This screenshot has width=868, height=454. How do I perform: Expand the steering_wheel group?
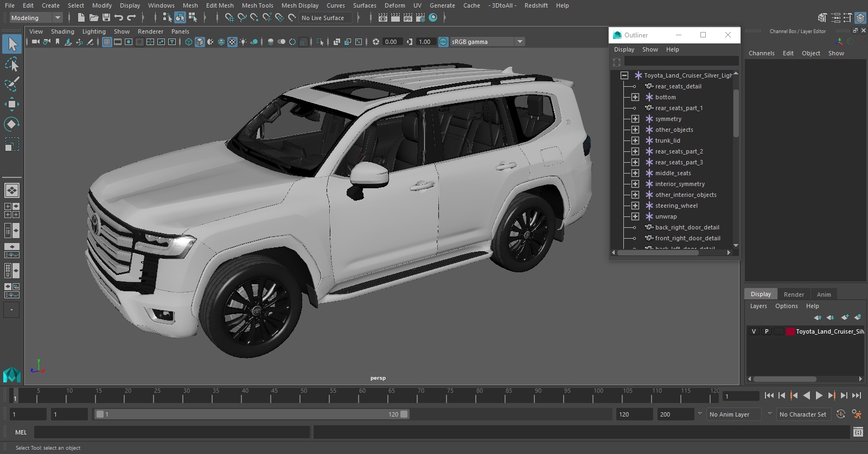(635, 206)
